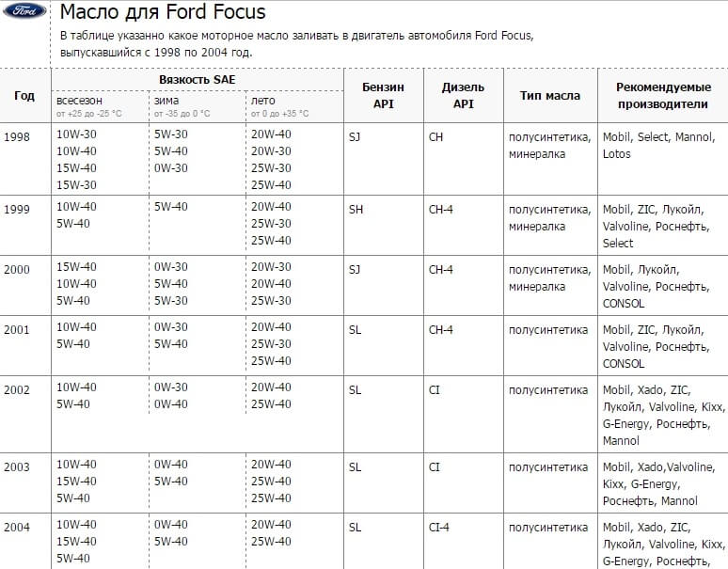Click the 'Бензин API' column header

(x=383, y=95)
